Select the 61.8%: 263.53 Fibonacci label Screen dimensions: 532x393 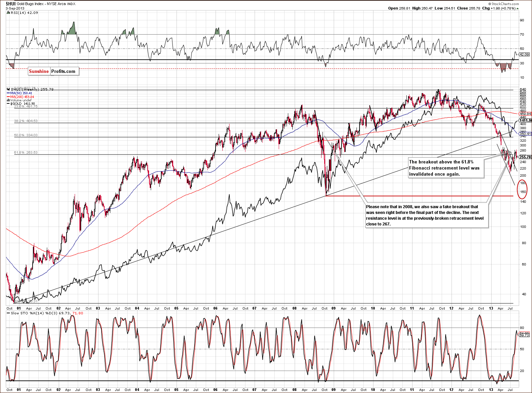tap(26, 152)
